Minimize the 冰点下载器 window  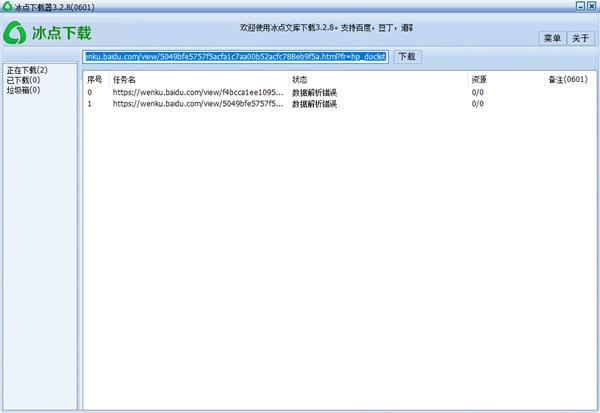pyautogui.click(x=580, y=6)
